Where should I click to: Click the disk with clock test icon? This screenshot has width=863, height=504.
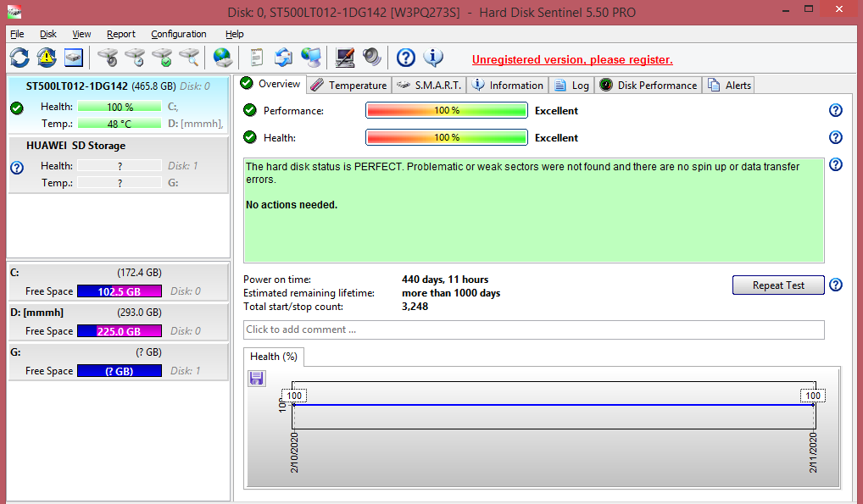point(135,58)
